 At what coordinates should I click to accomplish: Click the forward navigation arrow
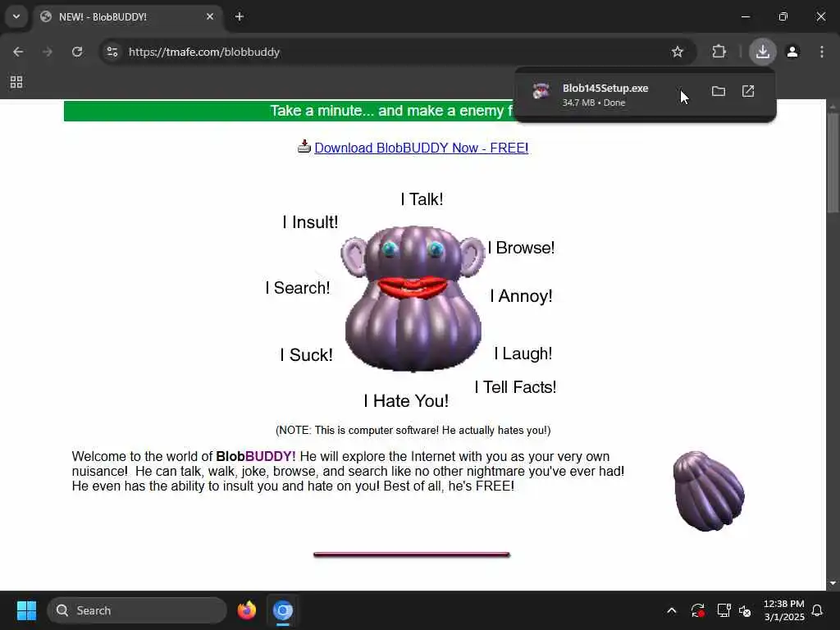point(48,52)
